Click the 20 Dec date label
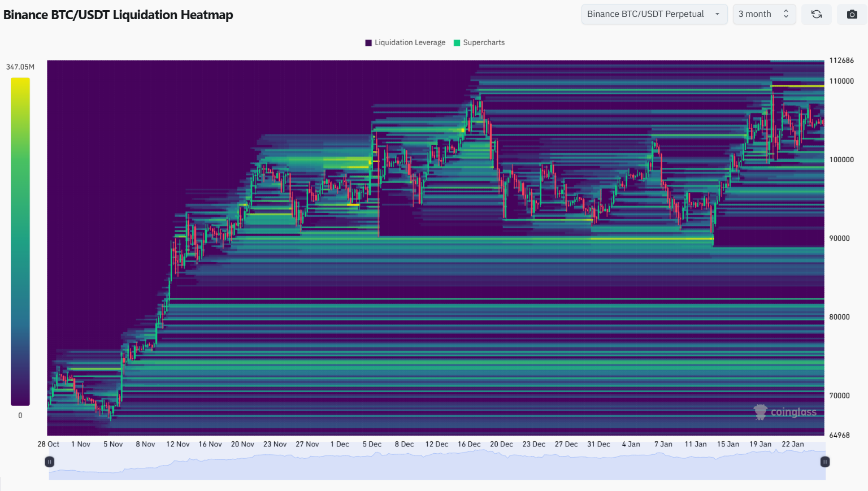This screenshot has height=491, width=868. tap(502, 444)
